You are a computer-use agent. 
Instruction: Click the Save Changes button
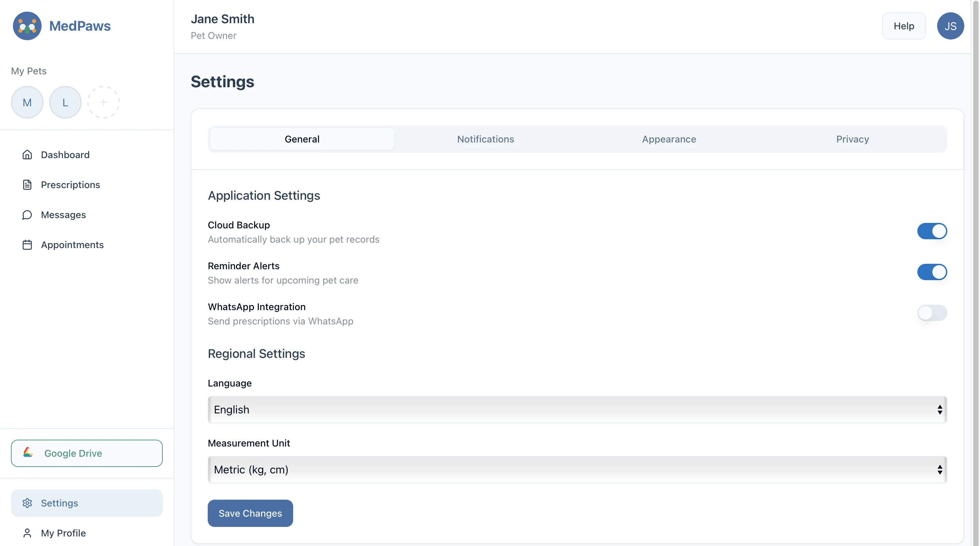[250, 513]
